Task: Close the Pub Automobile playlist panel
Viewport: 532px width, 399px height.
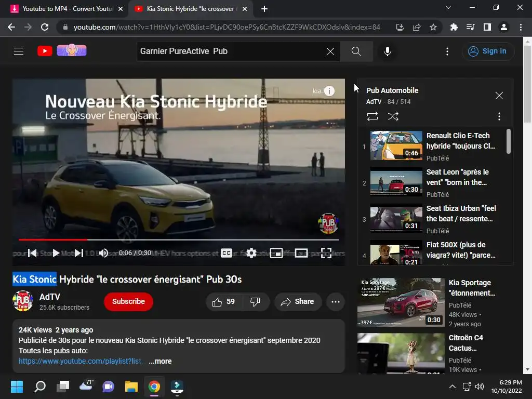Action: (x=499, y=96)
